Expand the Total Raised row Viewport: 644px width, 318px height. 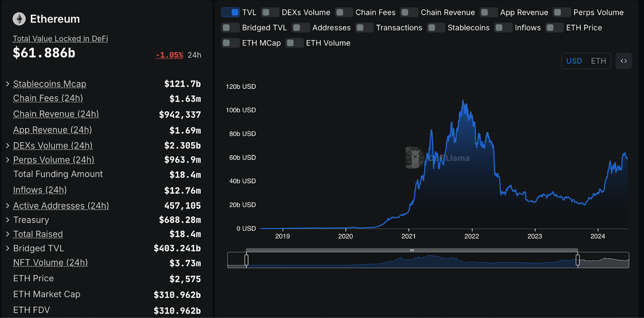(x=8, y=234)
